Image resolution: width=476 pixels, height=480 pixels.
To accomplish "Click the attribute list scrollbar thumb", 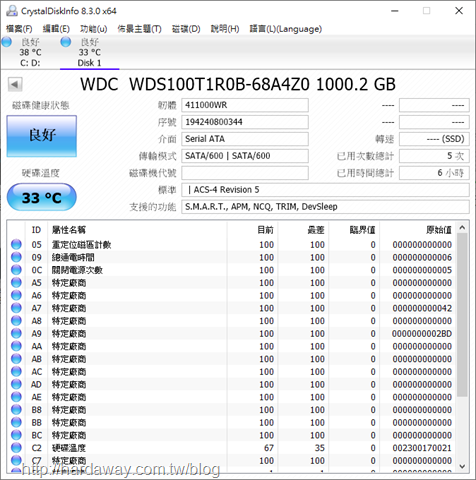I will click(462, 315).
